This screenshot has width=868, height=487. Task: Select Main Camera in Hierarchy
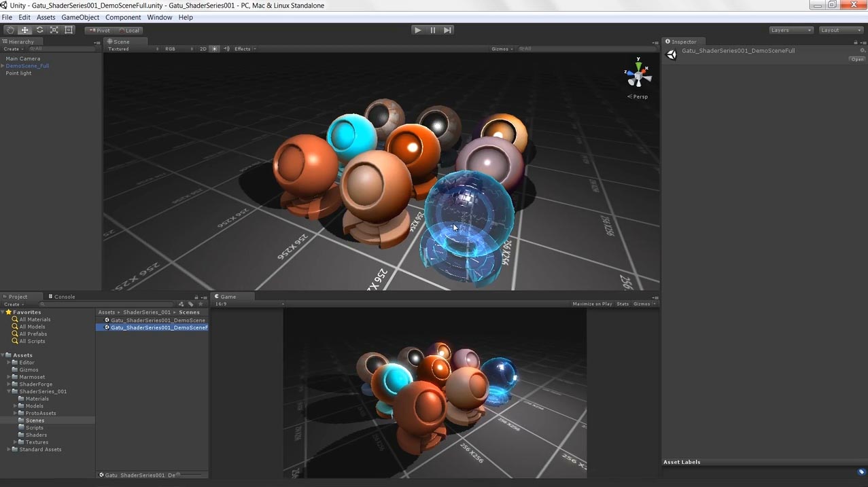click(x=22, y=58)
